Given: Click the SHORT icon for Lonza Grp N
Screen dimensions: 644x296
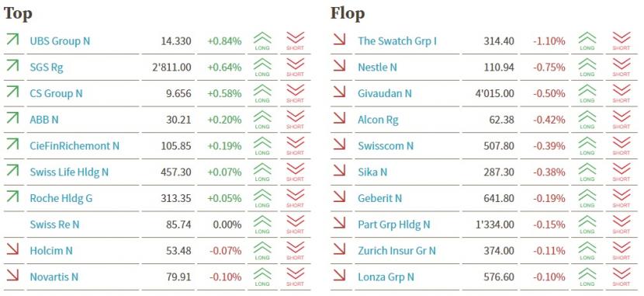Looking at the screenshot, I should pos(621,277).
